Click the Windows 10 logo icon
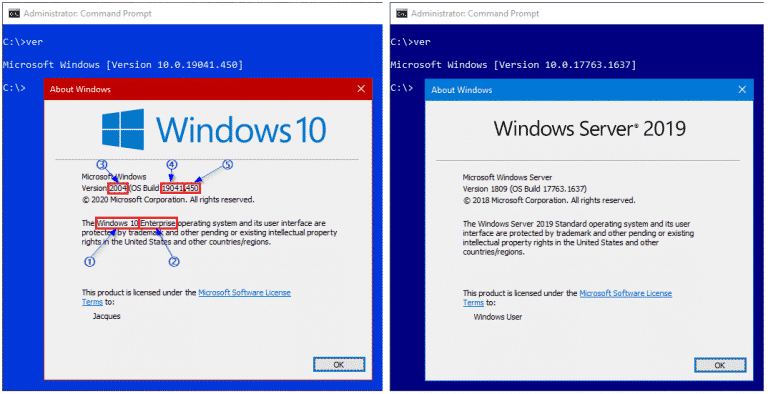Image resolution: width=768 pixels, height=394 pixels. 123,129
